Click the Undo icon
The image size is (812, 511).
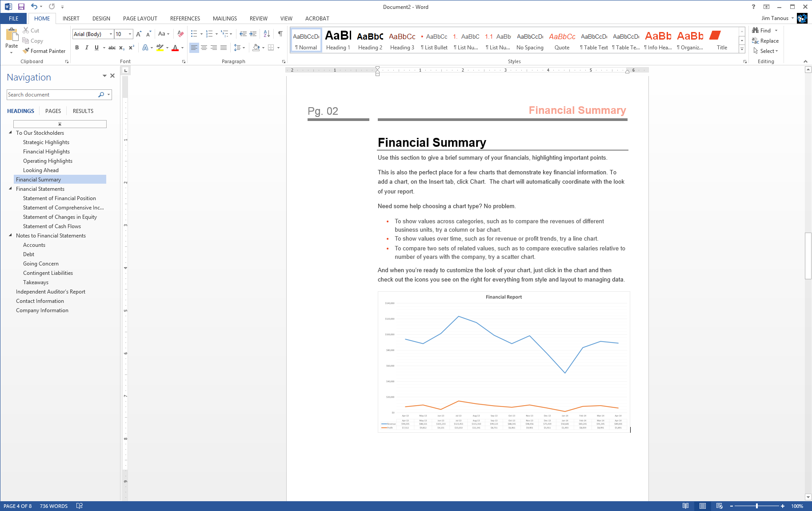click(x=34, y=7)
